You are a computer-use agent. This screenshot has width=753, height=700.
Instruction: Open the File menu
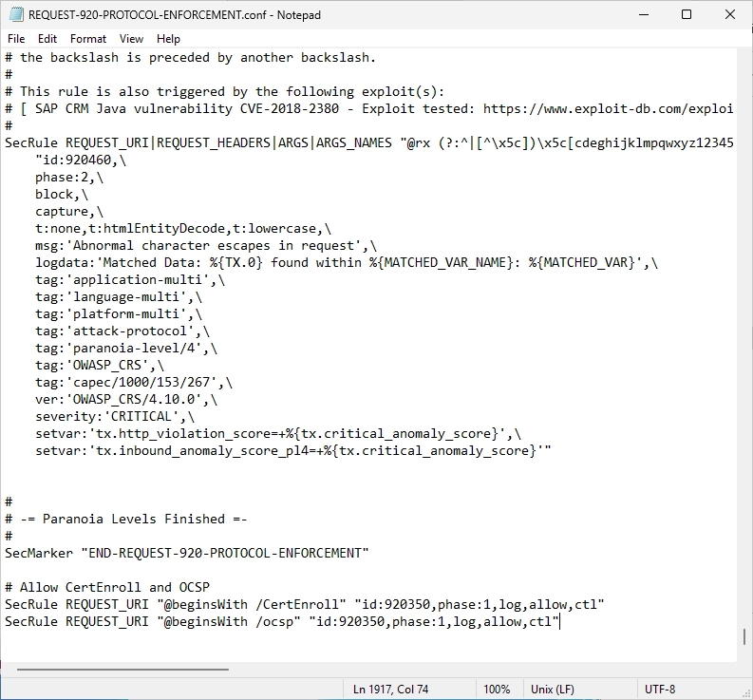[x=16, y=39]
